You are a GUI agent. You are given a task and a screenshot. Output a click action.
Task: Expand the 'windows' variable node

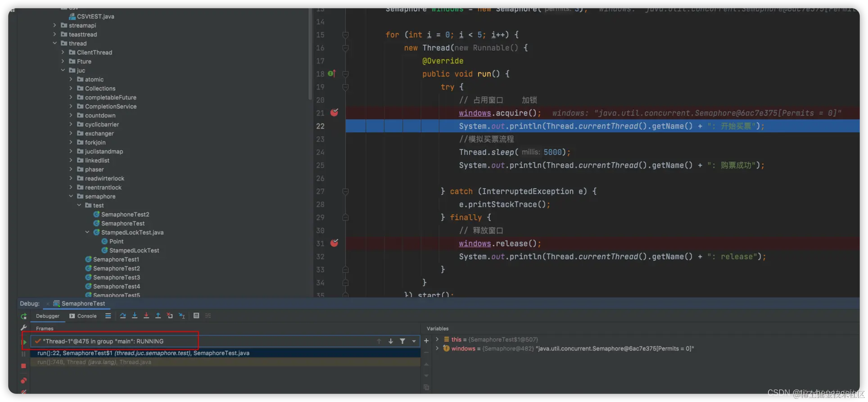437,348
